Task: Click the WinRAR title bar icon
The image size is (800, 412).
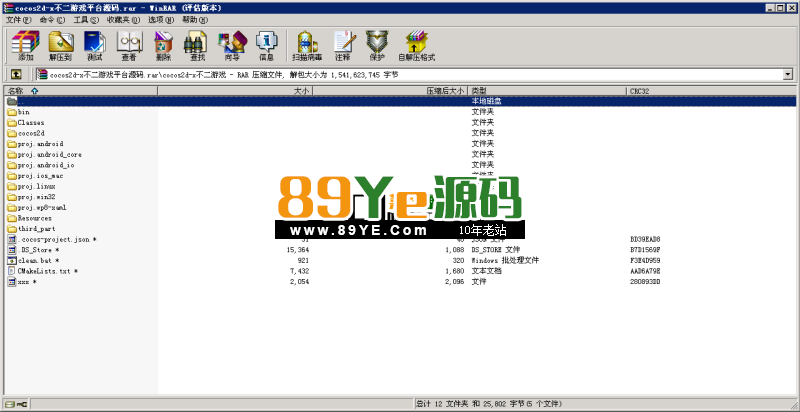Action: pos(8,8)
